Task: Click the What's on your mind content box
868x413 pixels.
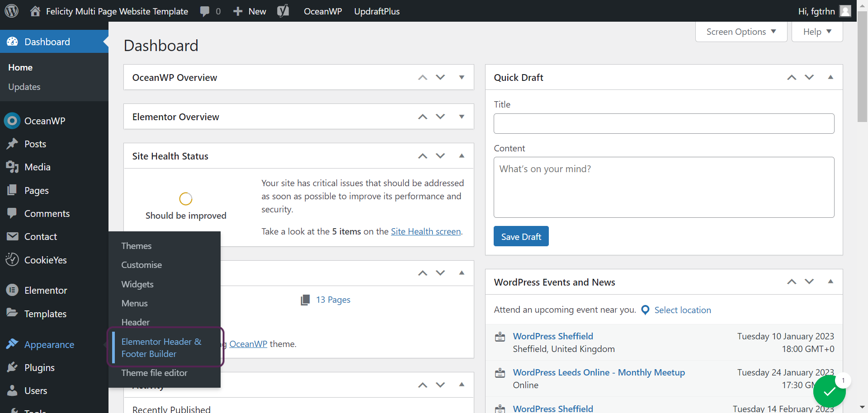Action: pos(664,187)
